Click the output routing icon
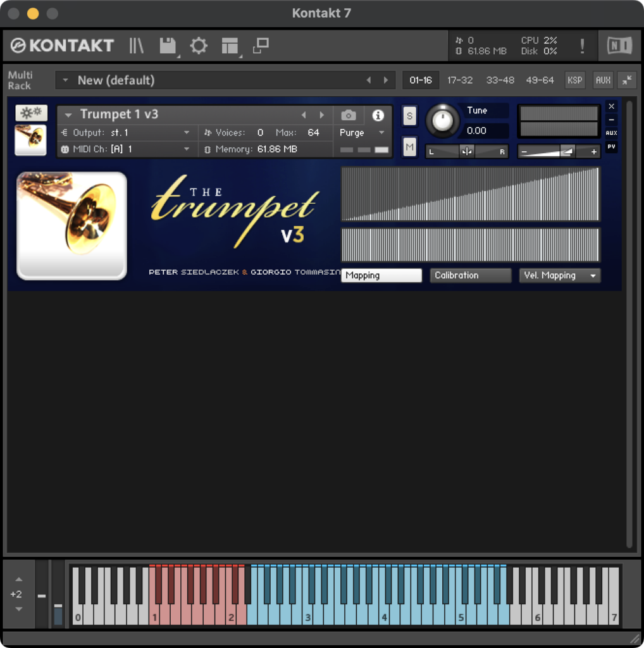The image size is (644, 648). [65, 132]
